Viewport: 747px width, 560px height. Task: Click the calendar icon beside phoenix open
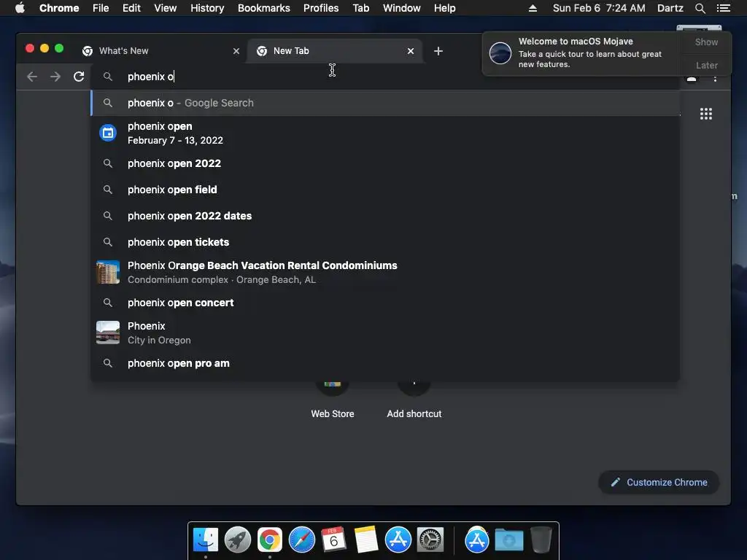(x=108, y=133)
